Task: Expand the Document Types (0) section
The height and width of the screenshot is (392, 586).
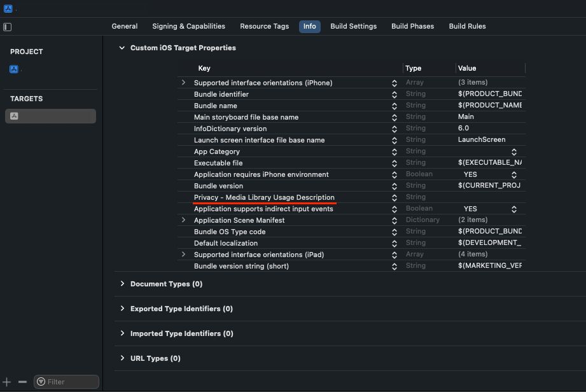Action: coord(122,284)
